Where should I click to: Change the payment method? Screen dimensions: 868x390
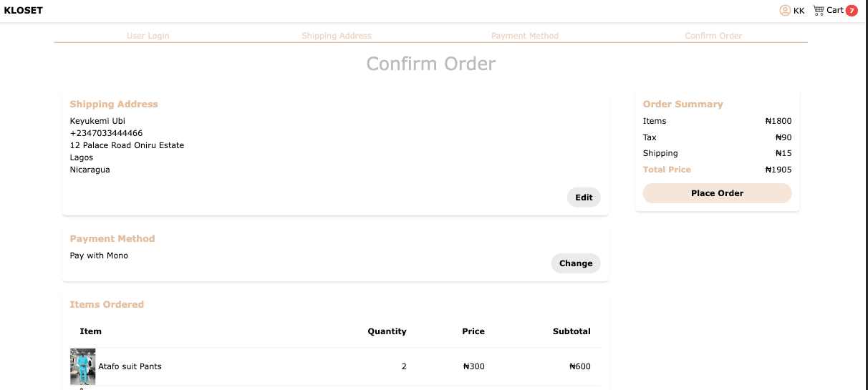tap(576, 263)
